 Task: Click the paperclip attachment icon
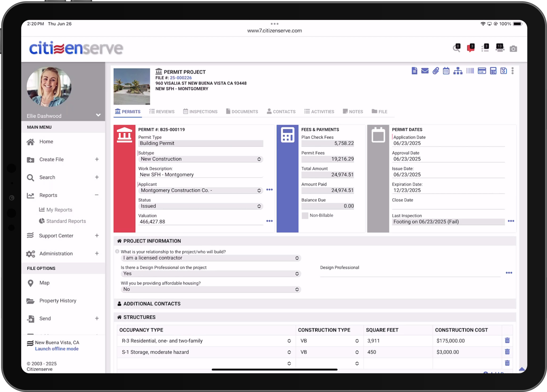click(x=435, y=71)
